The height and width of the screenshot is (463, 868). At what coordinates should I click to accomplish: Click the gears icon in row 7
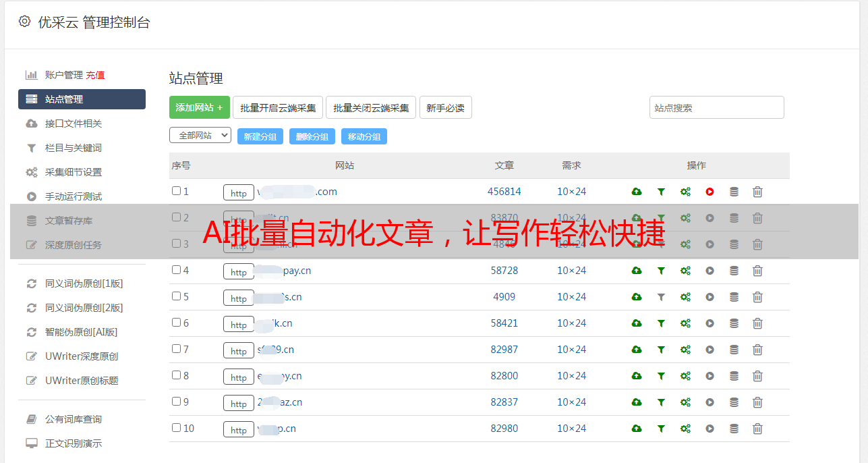click(x=685, y=350)
